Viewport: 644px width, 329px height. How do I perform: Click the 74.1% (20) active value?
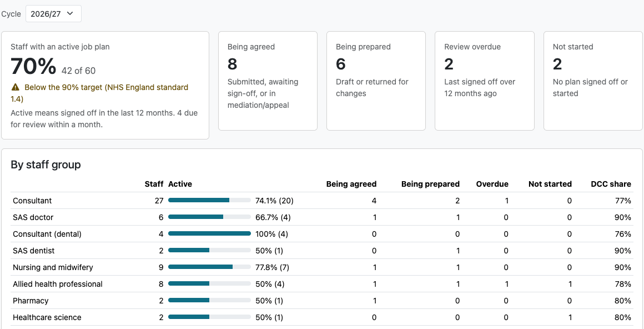pos(274,201)
